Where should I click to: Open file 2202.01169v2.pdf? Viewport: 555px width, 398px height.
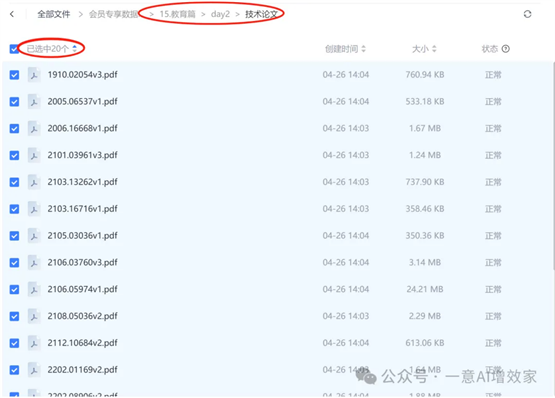click(x=82, y=370)
